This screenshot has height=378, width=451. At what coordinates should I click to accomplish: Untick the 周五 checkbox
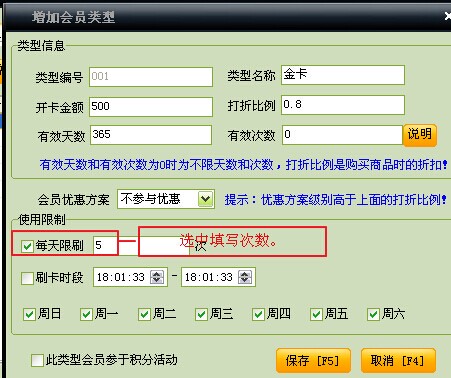tap(316, 314)
